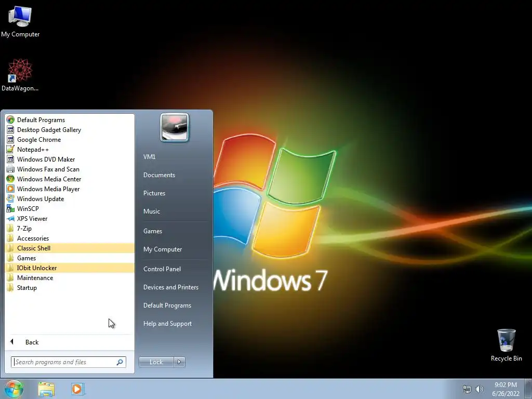Click the taskbar clock showing 9:02 PM
Screen dimensions: 532x399
tap(506, 389)
